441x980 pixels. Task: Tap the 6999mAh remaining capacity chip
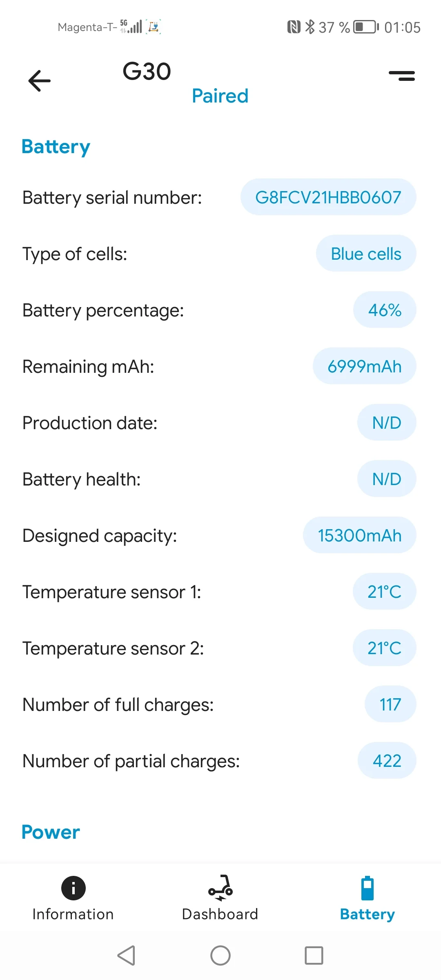(x=364, y=366)
